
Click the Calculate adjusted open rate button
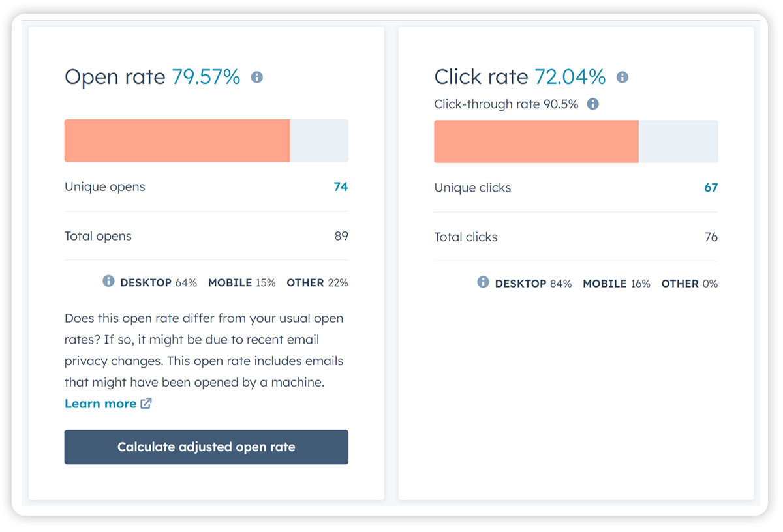pos(206,447)
